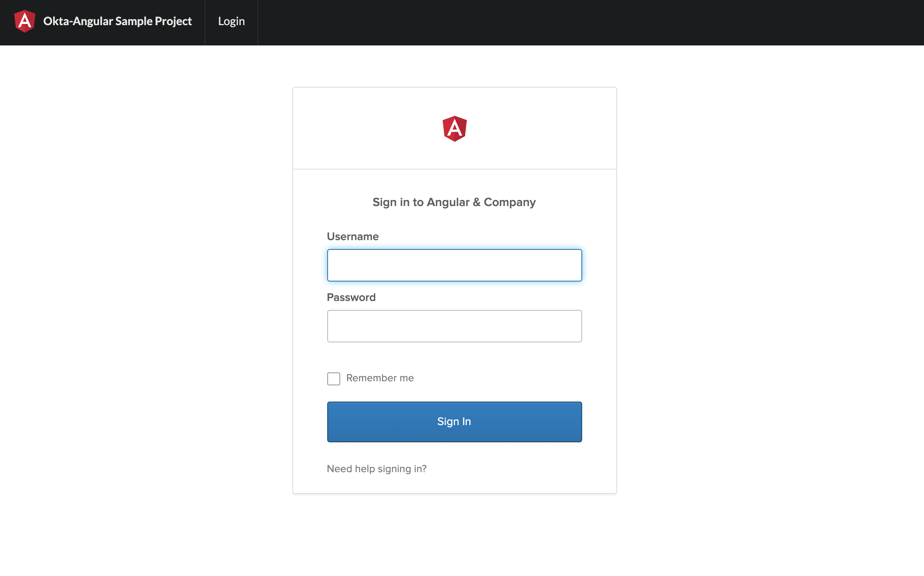Viewport: 924px width, 576px height.
Task: Click the left edge of Sign In button
Action: (337, 422)
